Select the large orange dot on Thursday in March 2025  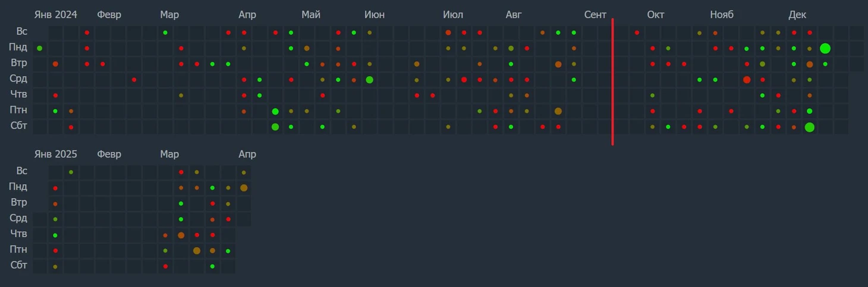[181, 235]
